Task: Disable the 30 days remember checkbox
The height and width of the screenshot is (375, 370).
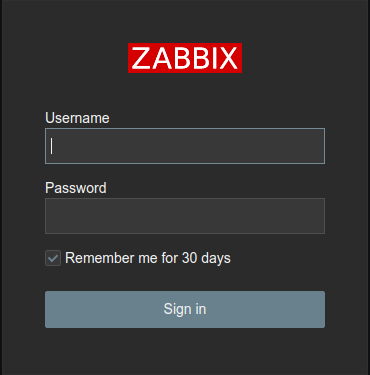Action: (53, 258)
